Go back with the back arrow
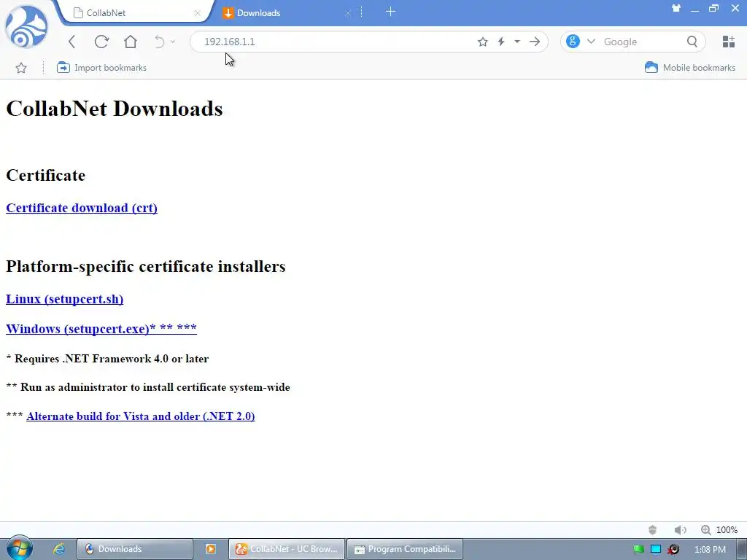This screenshot has height=560, width=747. coord(72,42)
